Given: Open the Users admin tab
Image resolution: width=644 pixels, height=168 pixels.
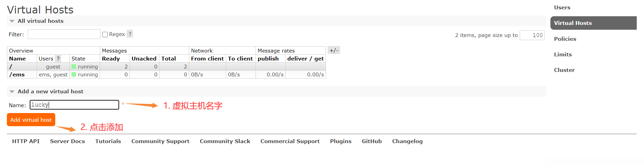Looking at the screenshot, I should [x=562, y=8].
